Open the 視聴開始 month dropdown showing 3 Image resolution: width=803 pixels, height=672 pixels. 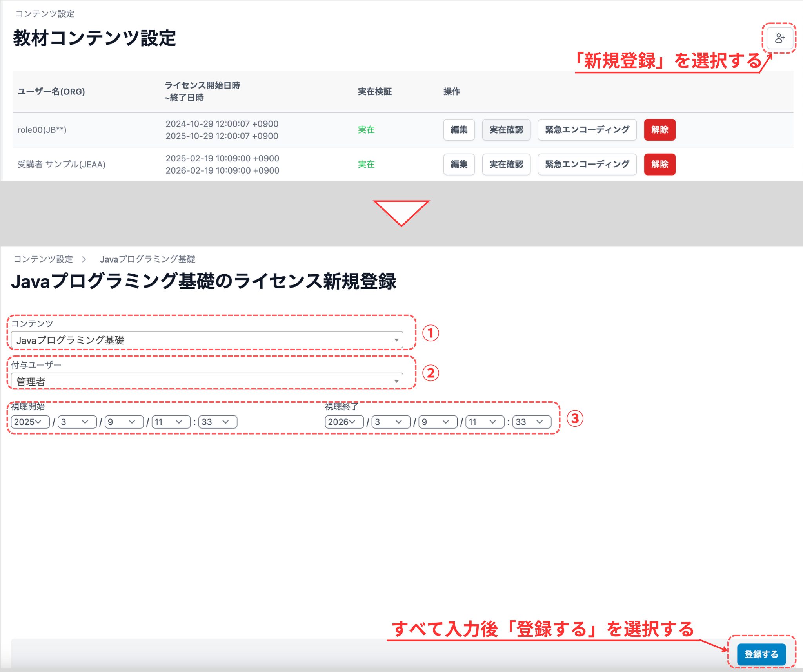pos(76,422)
